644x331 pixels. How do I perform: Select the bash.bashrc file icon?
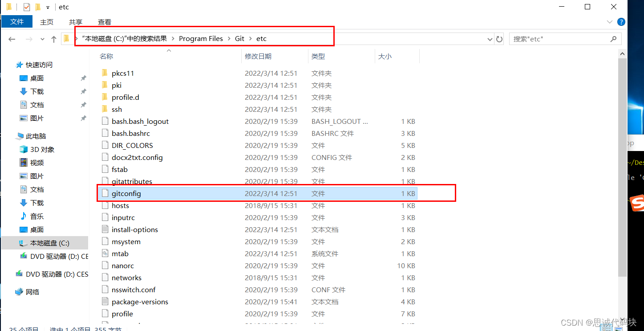pos(105,133)
